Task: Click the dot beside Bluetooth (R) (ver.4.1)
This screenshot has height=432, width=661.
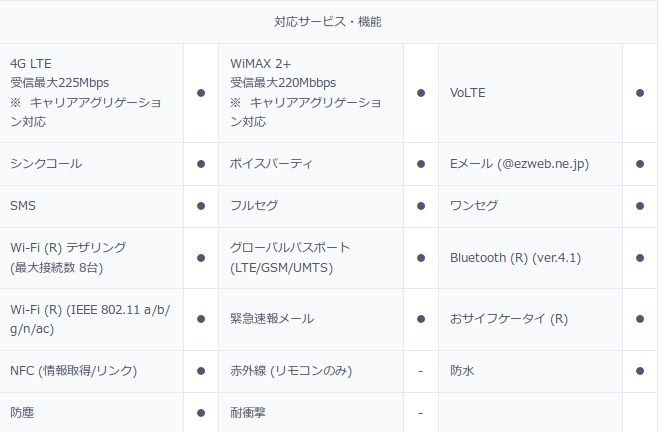Action: [640, 258]
